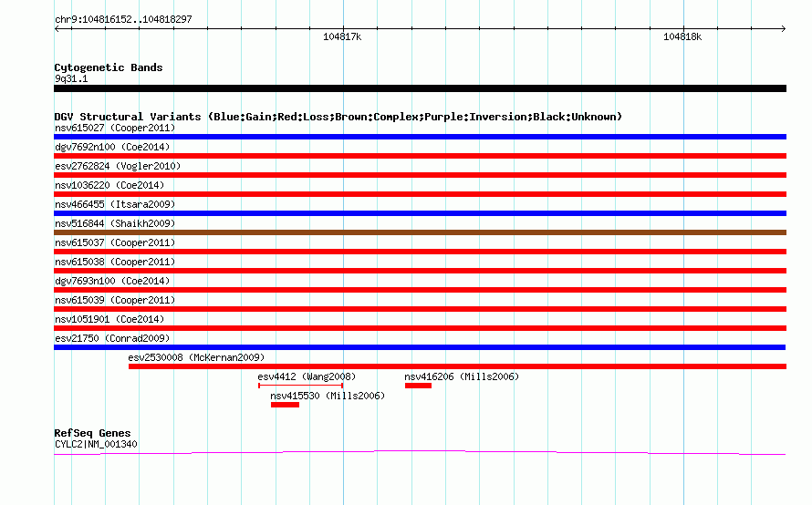Select the esv4412 (Wang2008) variant label
Image resolution: width=812 pixels, height=505 pixels.
(x=307, y=376)
